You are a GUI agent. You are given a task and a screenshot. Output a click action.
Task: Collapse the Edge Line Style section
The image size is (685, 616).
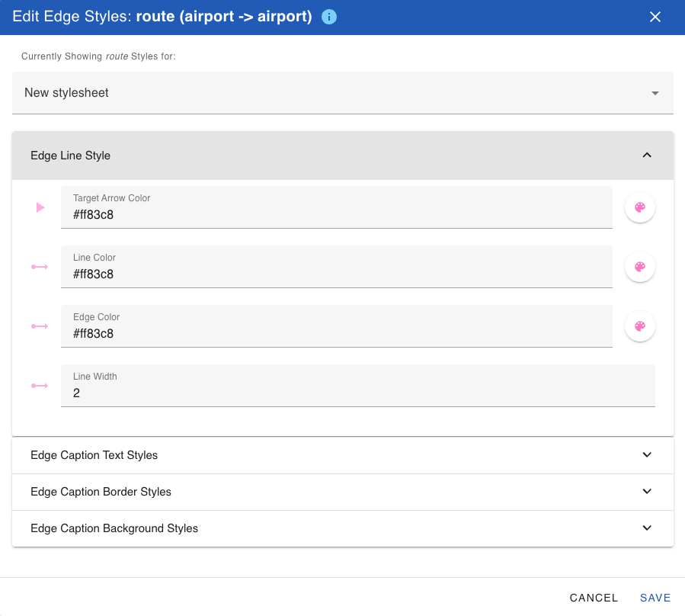[x=646, y=155]
